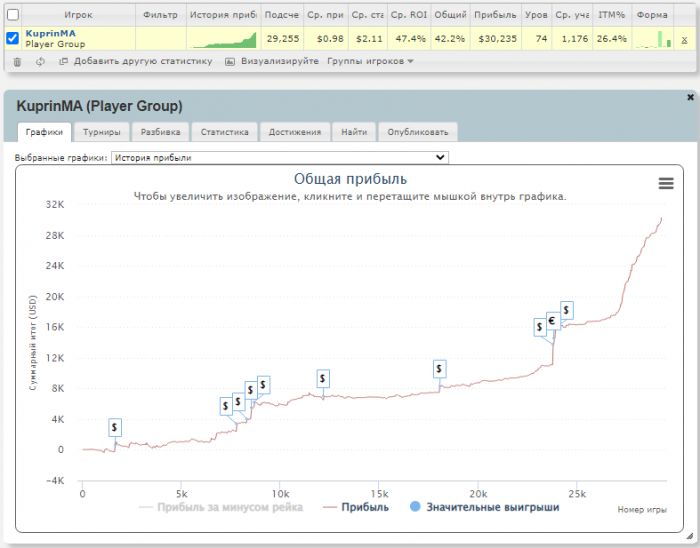Click the Общая прибыль chart title
The width and height of the screenshot is (700, 548).
350,179
